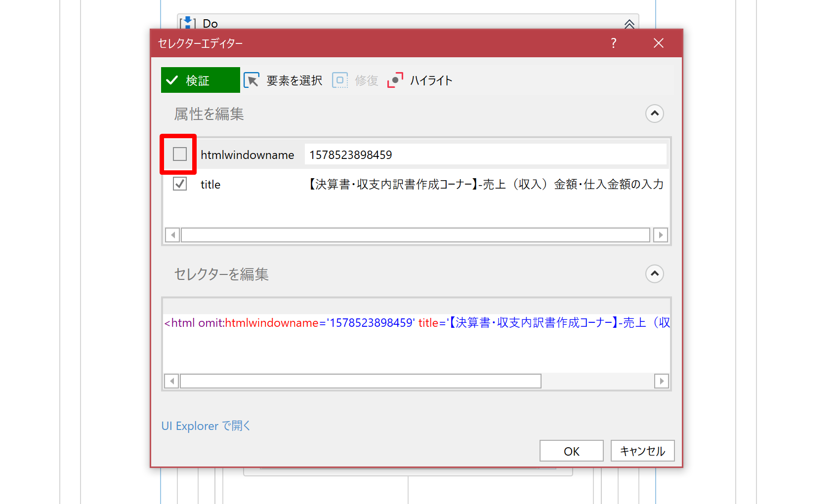
Task: Click right arrow of selector editor scrollbar
Action: (662, 381)
